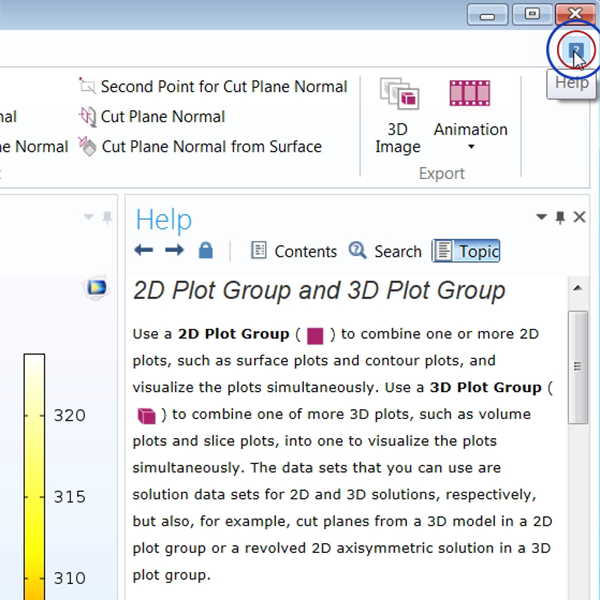Close the Help panel
This screenshot has height=600, width=600.
coord(579,217)
